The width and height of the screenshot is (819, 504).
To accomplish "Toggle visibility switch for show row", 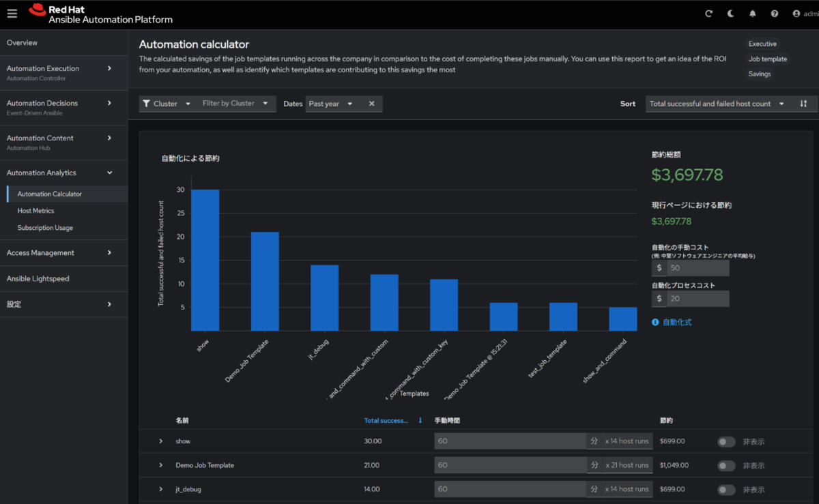I will pyautogui.click(x=726, y=442).
